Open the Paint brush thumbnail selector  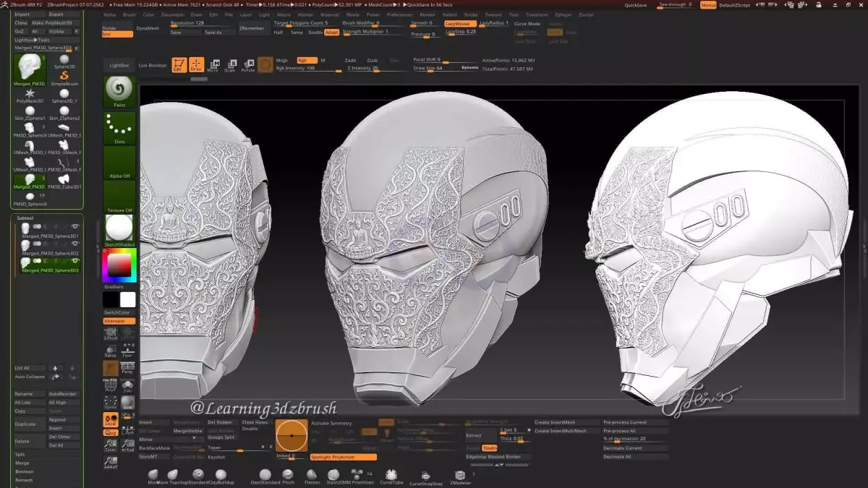(x=119, y=92)
